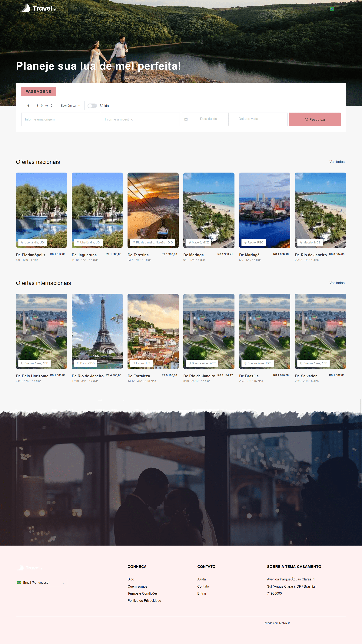Open Ver todos for Ofertas nacionais
The height and width of the screenshot is (644, 362).
click(337, 162)
